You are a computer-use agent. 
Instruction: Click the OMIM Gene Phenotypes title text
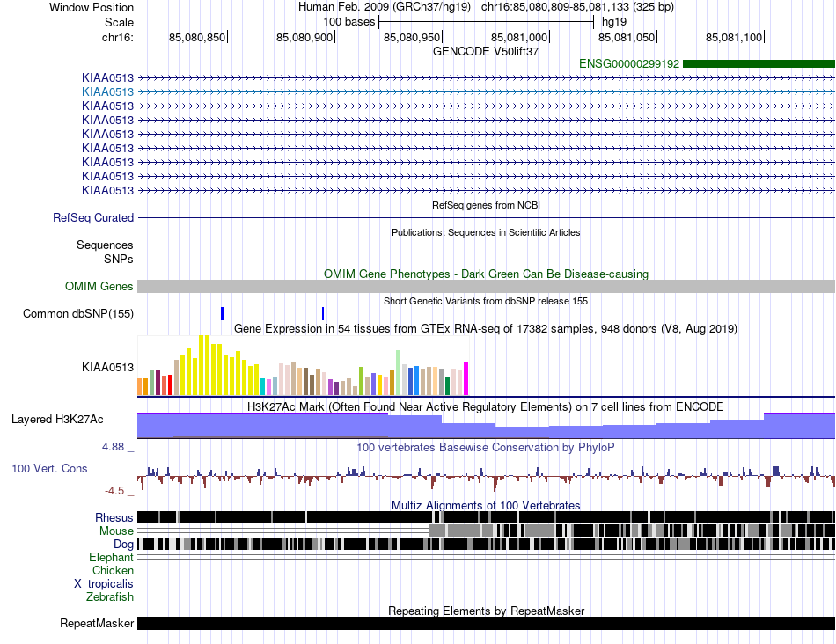[486, 274]
